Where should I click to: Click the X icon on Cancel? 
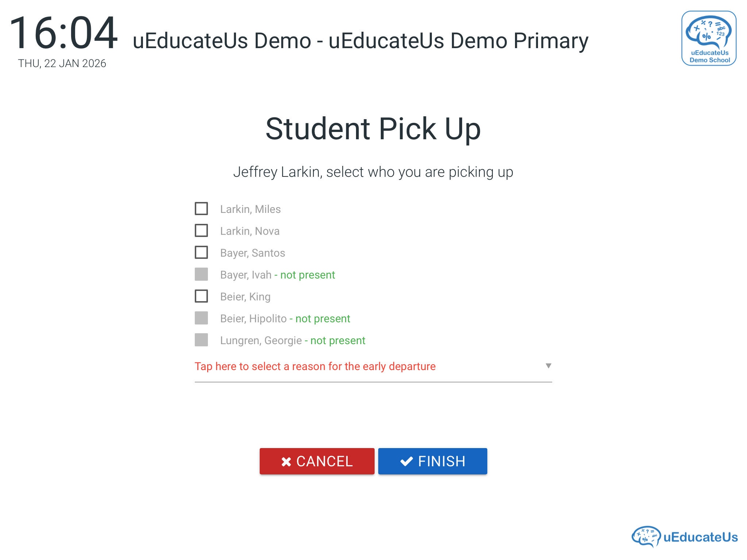pyautogui.click(x=286, y=462)
